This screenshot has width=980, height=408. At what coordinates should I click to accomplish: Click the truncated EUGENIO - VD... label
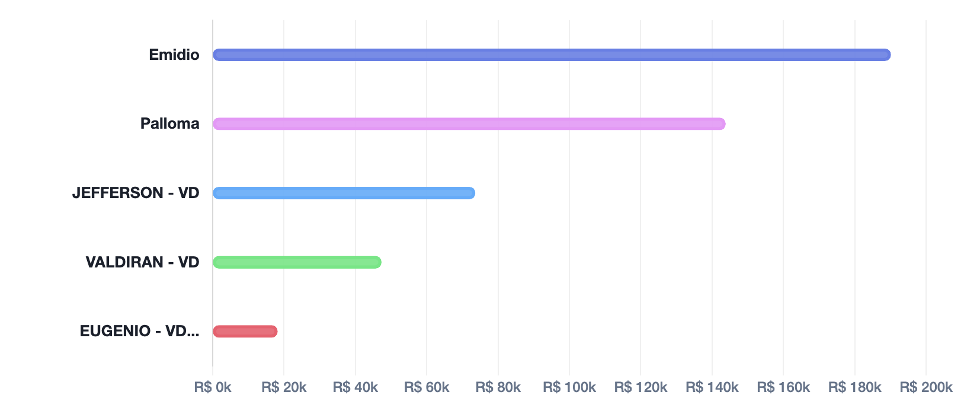pos(139,332)
